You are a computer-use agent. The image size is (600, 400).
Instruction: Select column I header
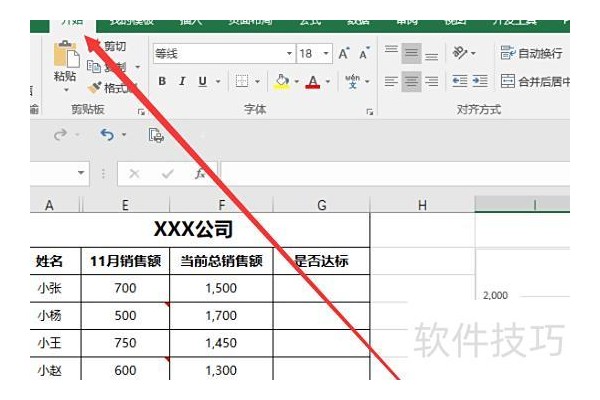pyautogui.click(x=523, y=204)
